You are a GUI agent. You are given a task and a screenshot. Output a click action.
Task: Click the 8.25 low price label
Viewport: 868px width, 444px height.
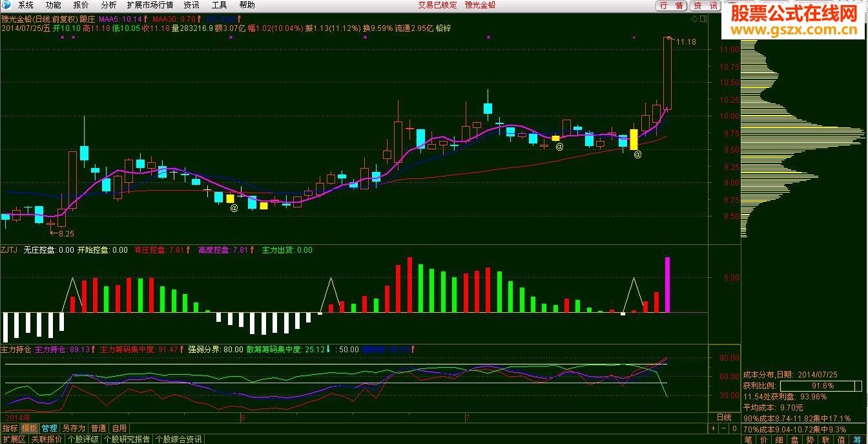tap(66, 233)
